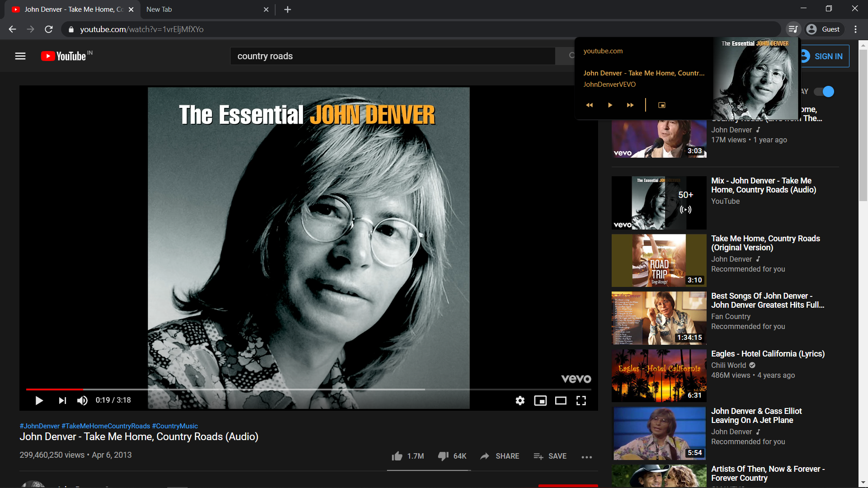
Task: Go back to the previous page
Action: pyautogui.click(x=12, y=29)
